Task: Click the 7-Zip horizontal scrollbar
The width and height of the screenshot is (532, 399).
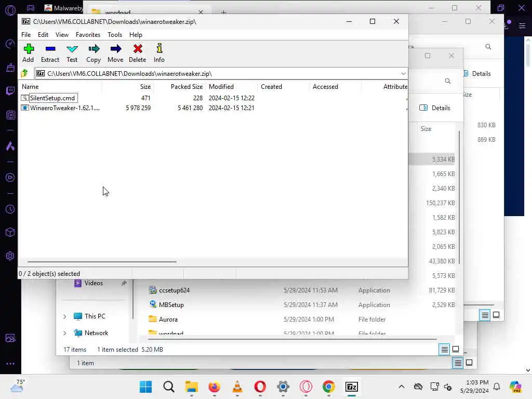Action: click(x=102, y=262)
